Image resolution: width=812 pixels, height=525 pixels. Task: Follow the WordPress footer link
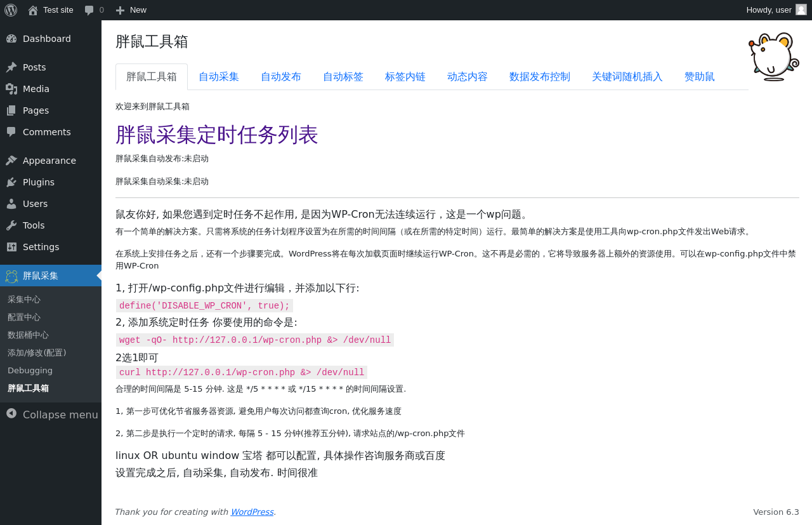(x=252, y=512)
